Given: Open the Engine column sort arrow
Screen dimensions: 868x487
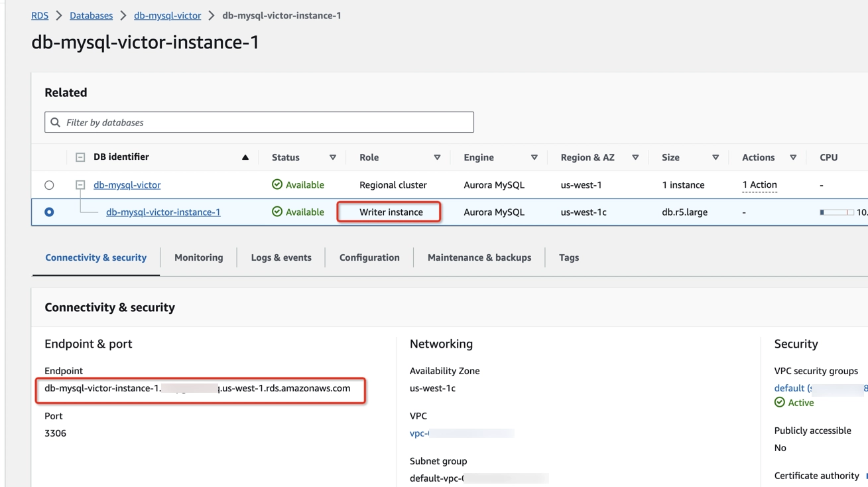Looking at the screenshot, I should click(x=534, y=157).
